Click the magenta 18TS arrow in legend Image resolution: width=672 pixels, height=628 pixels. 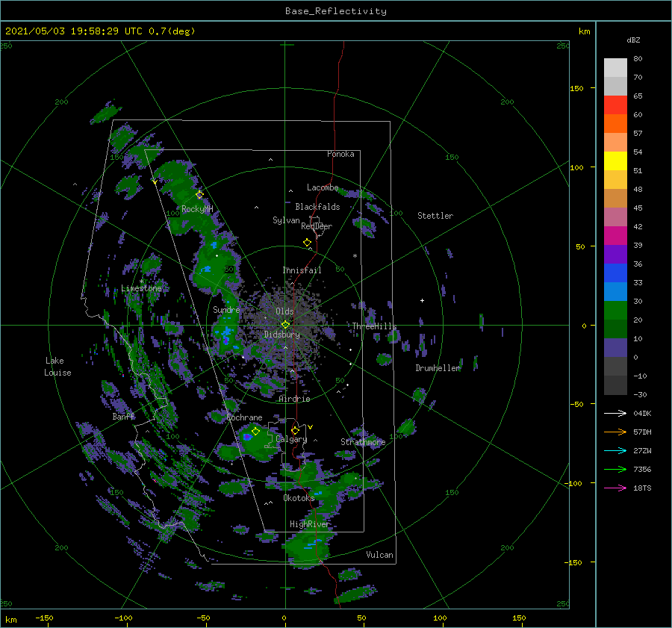(615, 488)
